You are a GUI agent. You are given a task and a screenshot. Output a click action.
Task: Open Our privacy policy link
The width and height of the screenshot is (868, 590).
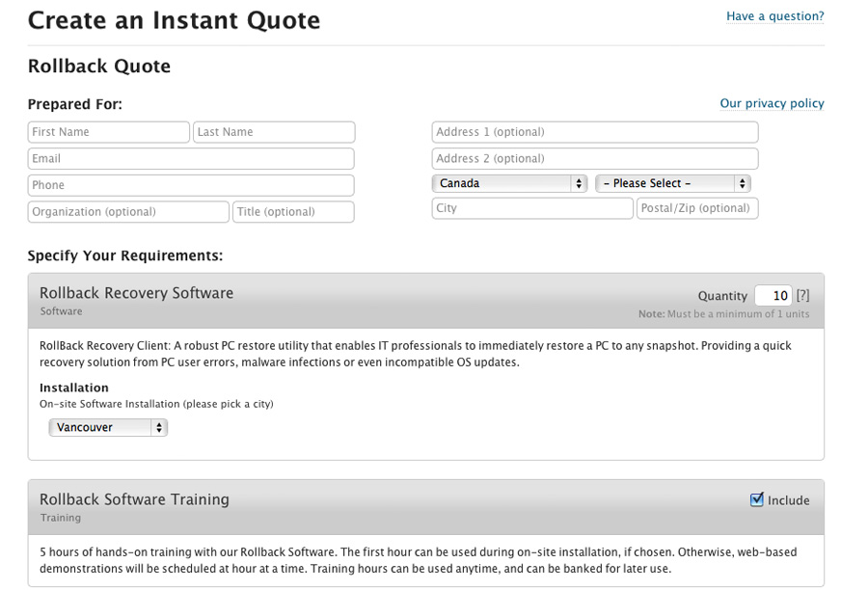772,103
